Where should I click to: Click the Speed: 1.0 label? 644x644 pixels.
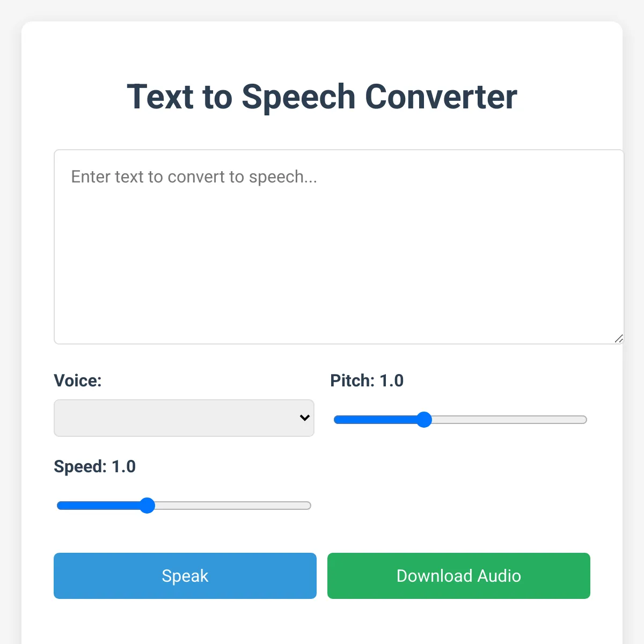[95, 466]
